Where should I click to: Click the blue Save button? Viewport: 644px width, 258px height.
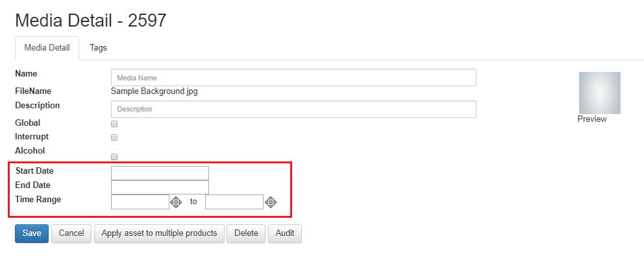(32, 233)
